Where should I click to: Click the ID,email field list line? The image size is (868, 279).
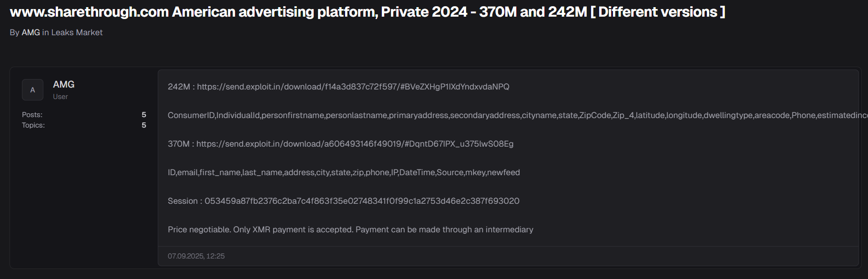[344, 172]
